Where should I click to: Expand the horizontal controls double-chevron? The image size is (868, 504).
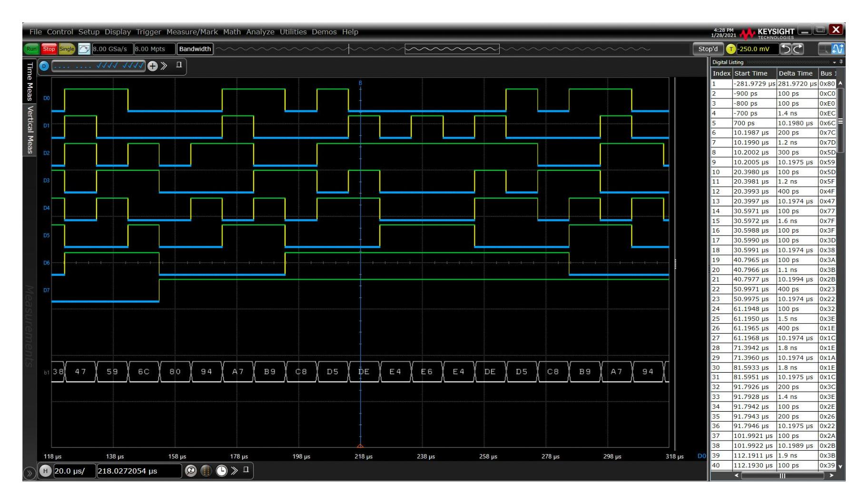coord(235,471)
